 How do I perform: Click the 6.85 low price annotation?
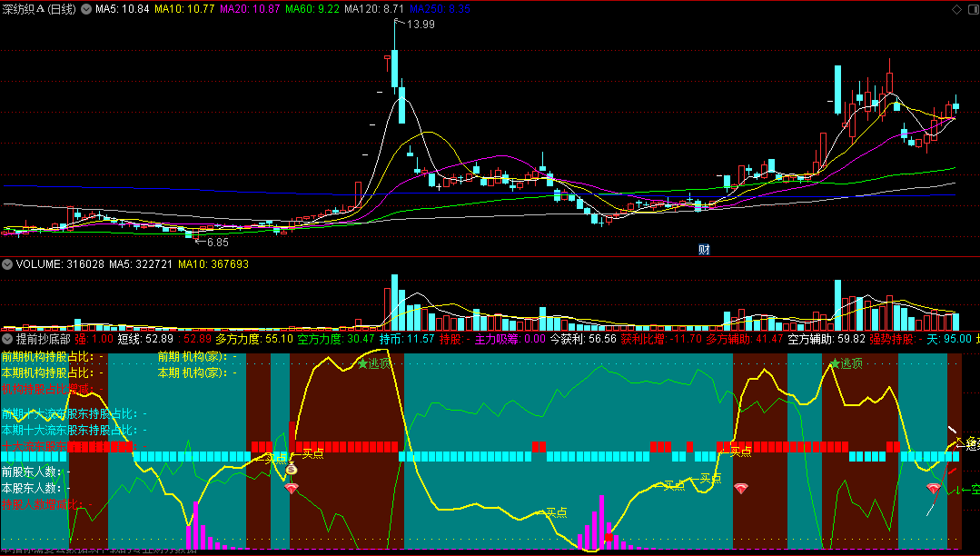(x=218, y=242)
